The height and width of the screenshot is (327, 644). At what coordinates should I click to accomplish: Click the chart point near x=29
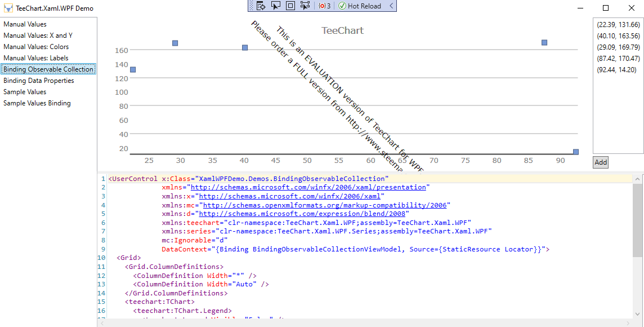pos(175,43)
